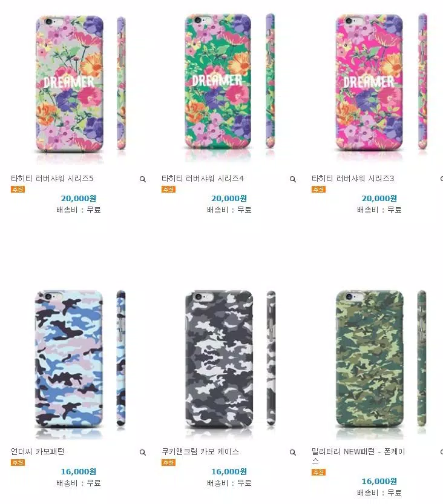Image resolution: width=443 pixels, height=504 pixels.
Task: Click orange 추천 badge under 시리즈3
Action: click(x=318, y=190)
